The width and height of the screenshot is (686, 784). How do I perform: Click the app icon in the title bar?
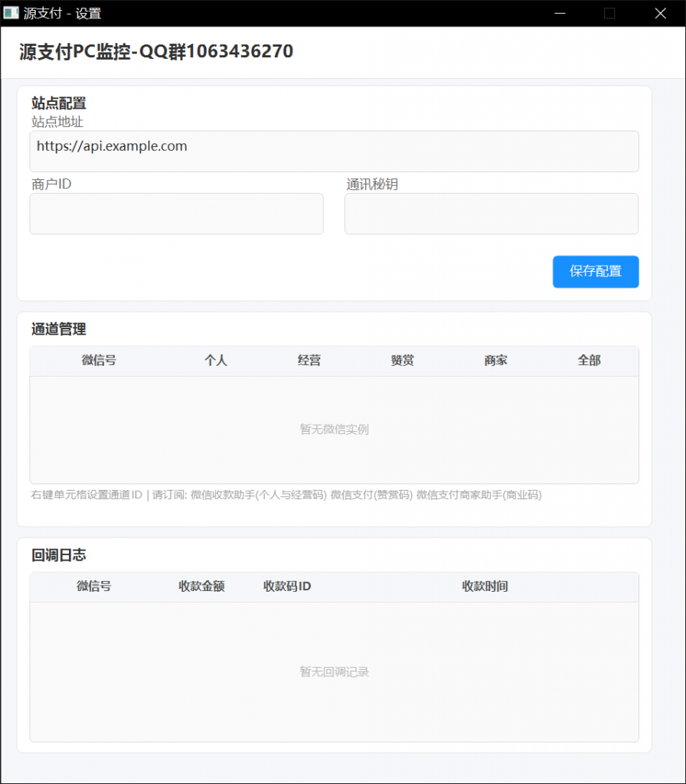point(11,13)
